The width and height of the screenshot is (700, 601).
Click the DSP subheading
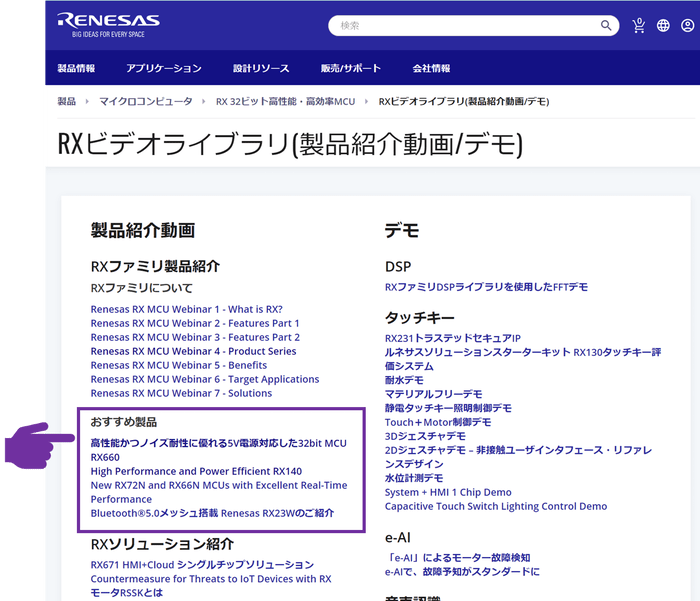(x=398, y=267)
